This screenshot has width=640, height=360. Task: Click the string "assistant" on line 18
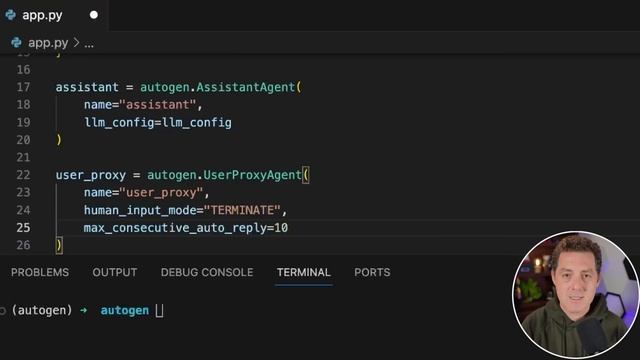[x=158, y=105]
